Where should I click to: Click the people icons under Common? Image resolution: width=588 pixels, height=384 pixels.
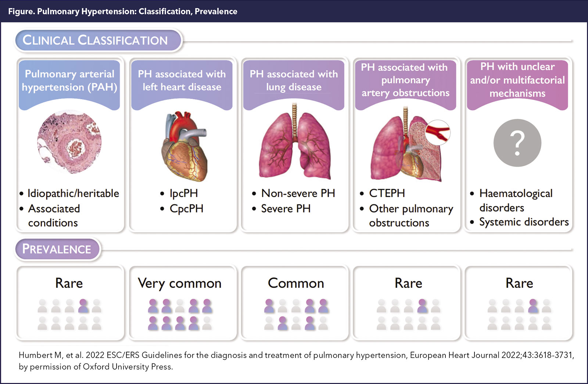click(x=296, y=314)
